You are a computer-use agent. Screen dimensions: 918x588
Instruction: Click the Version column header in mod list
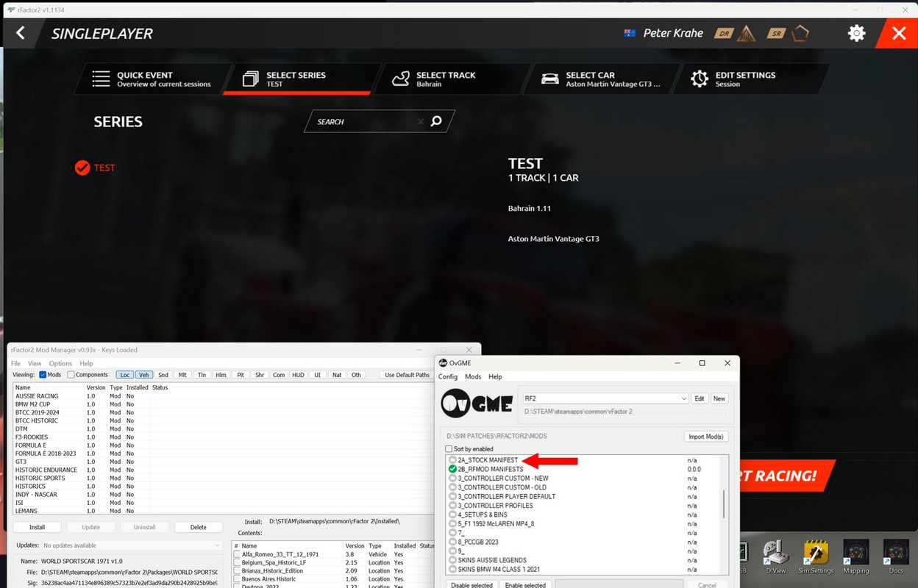coord(96,387)
